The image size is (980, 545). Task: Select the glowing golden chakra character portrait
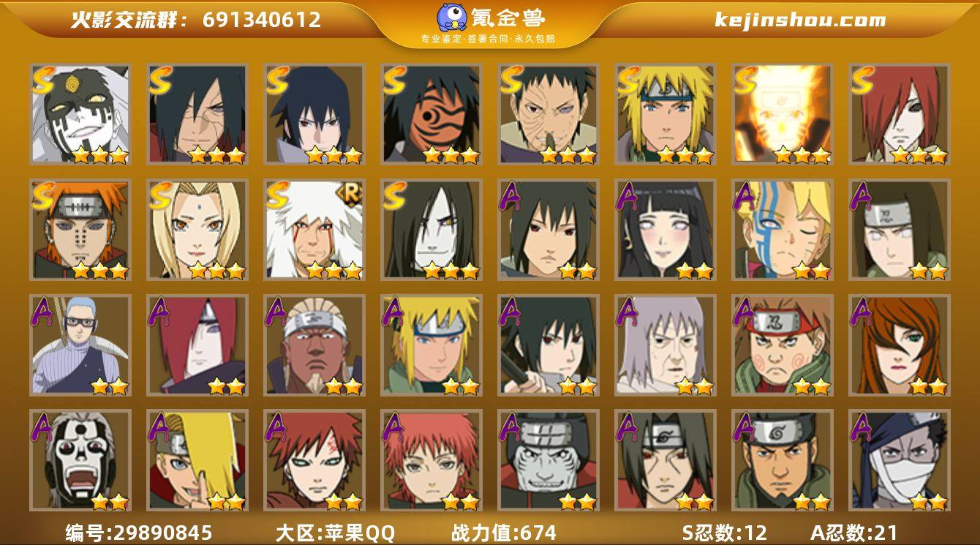click(x=782, y=114)
